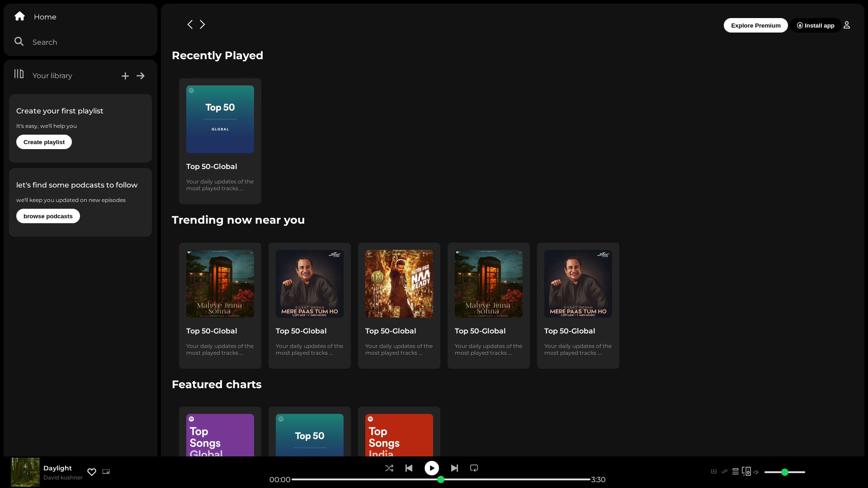Open the Now Playing view icon
Image resolution: width=868 pixels, height=488 pixels.
(714, 472)
